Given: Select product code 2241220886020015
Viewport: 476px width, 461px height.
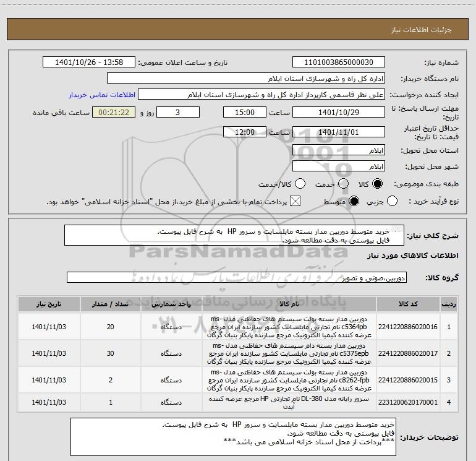Looking at the screenshot, I should pos(408,380).
